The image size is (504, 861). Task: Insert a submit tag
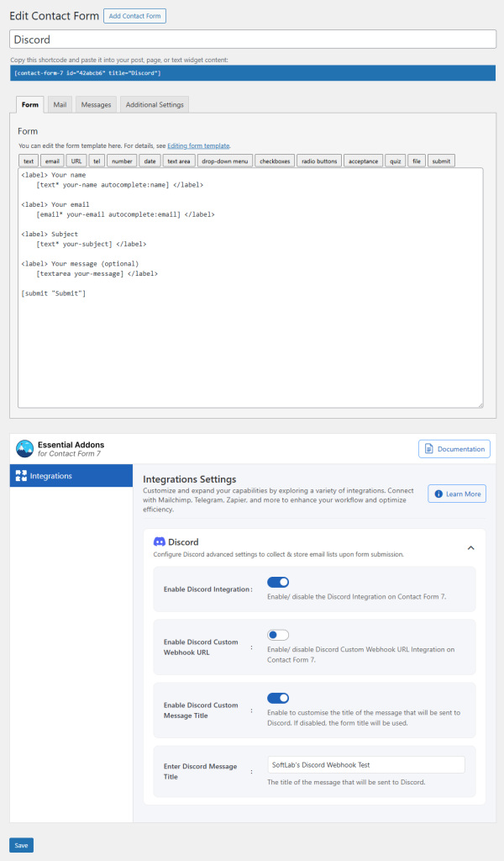click(441, 161)
